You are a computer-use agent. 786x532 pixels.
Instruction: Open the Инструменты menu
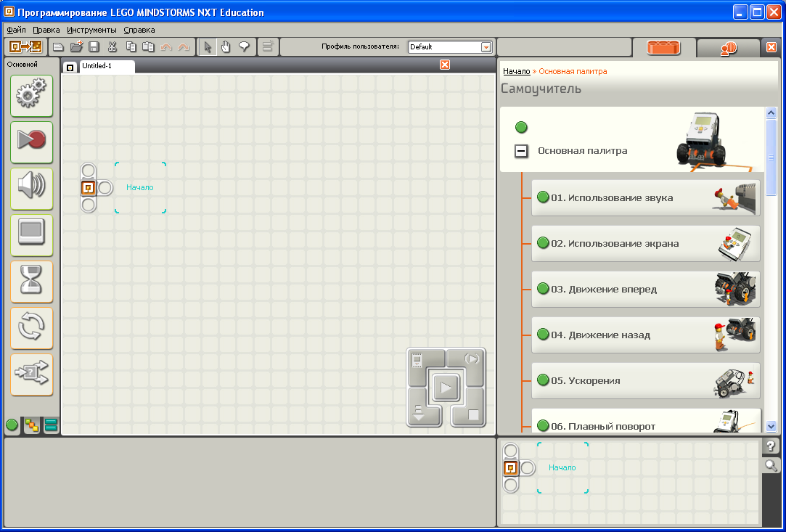point(91,30)
